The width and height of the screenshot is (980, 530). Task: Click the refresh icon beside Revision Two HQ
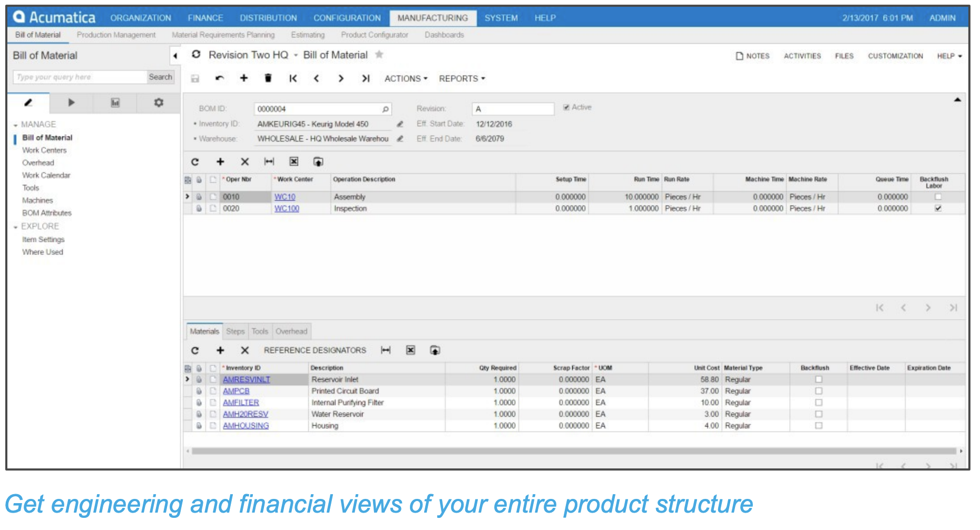pos(196,54)
